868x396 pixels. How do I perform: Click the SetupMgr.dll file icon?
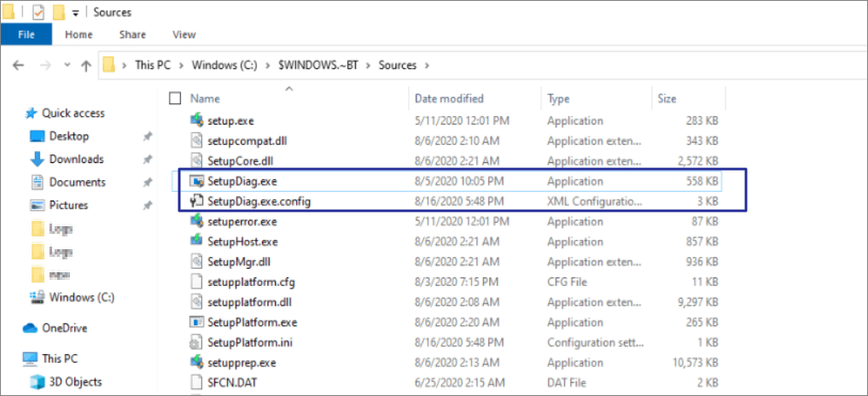[x=197, y=261]
